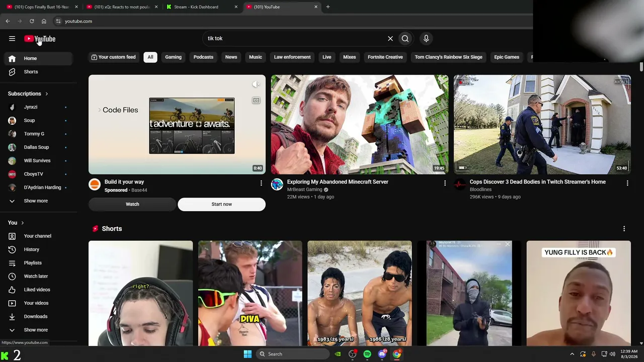This screenshot has width=644, height=362.
Task: Go back using the browser back arrow
Action: point(8,21)
